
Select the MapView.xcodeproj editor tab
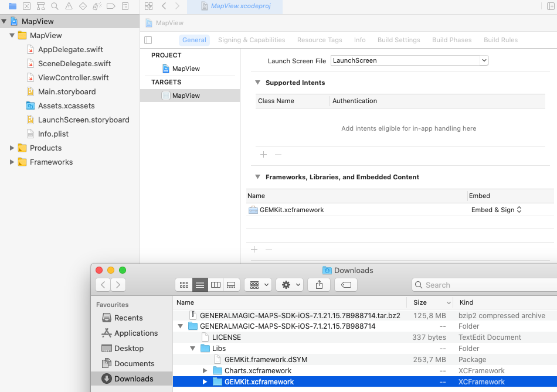235,6
